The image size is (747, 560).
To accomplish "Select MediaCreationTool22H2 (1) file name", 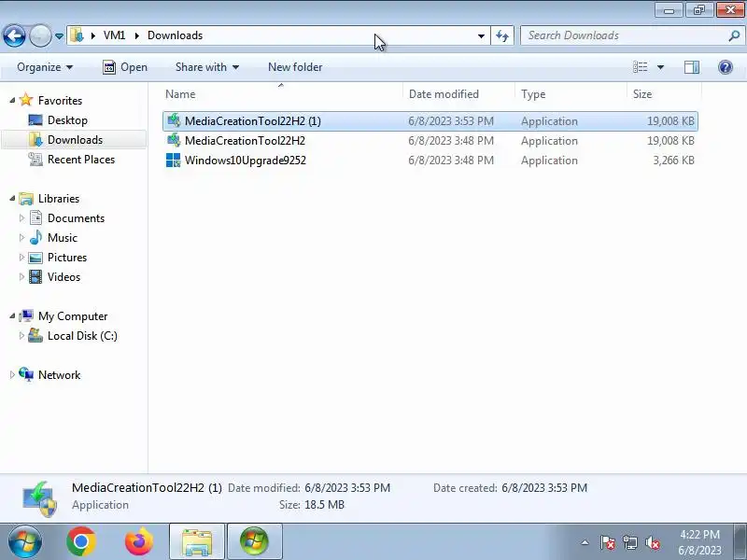I will (x=252, y=121).
